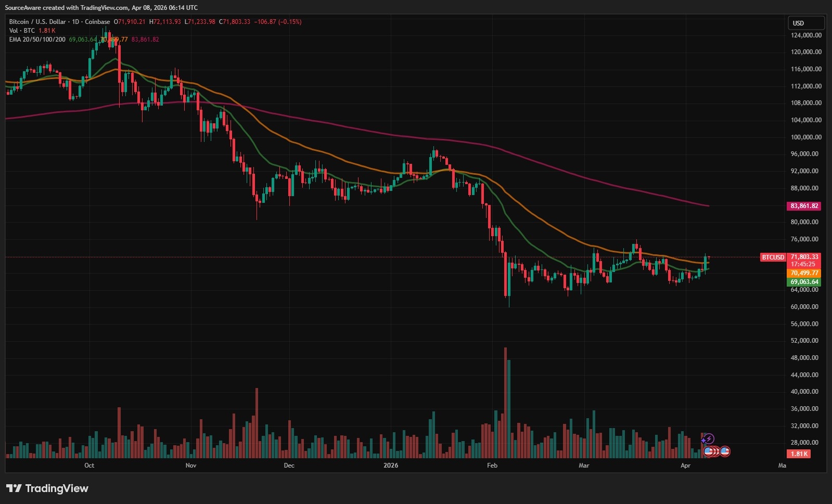Click the 76,000.00 price axis label
Image resolution: width=832 pixels, height=504 pixels.
tap(804, 239)
